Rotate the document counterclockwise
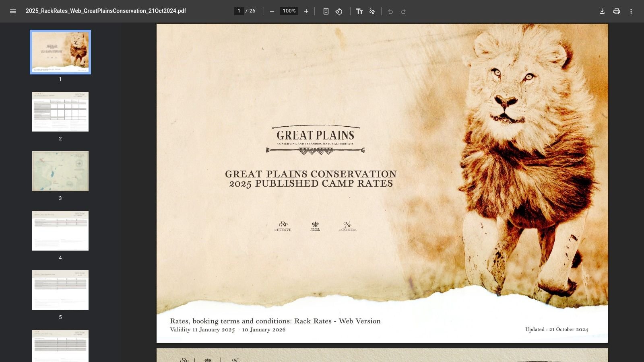The width and height of the screenshot is (644, 362). click(339, 11)
